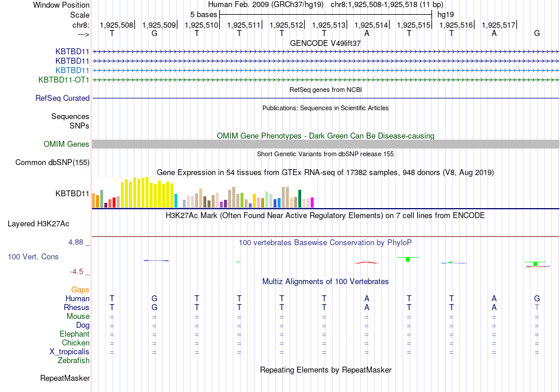
Task: Click the Dog alignment row label
Action: point(83,325)
